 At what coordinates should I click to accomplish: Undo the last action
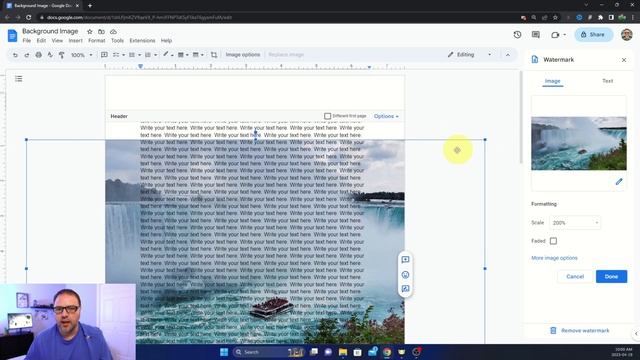[x=15, y=55]
